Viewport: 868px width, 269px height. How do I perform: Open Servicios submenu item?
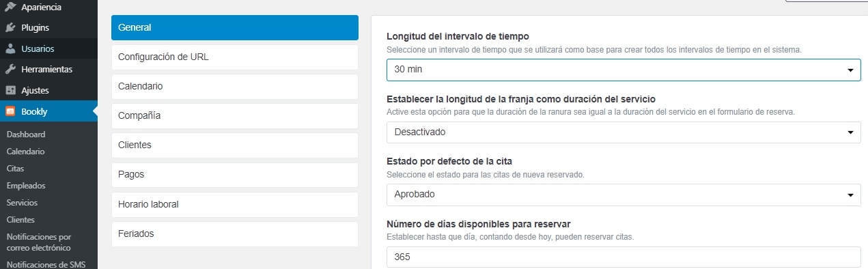click(22, 203)
